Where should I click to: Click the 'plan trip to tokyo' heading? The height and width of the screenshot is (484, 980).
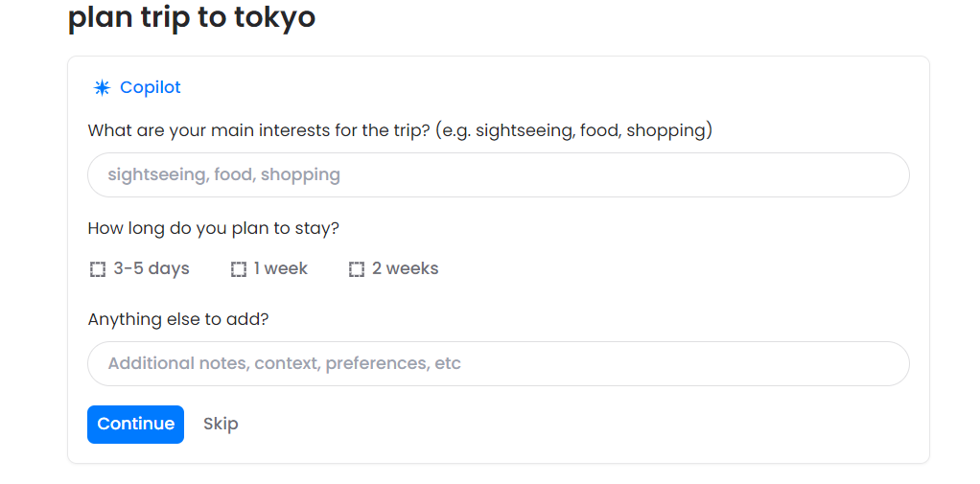coord(192,17)
